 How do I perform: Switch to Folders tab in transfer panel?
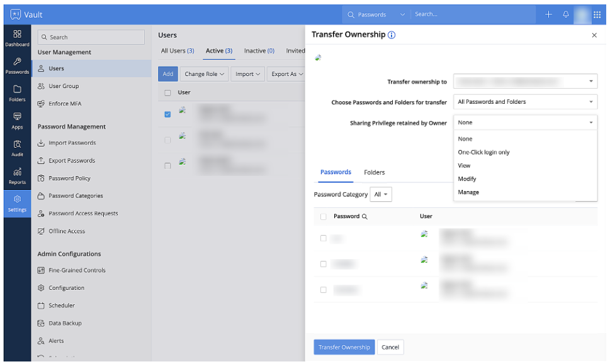(375, 172)
